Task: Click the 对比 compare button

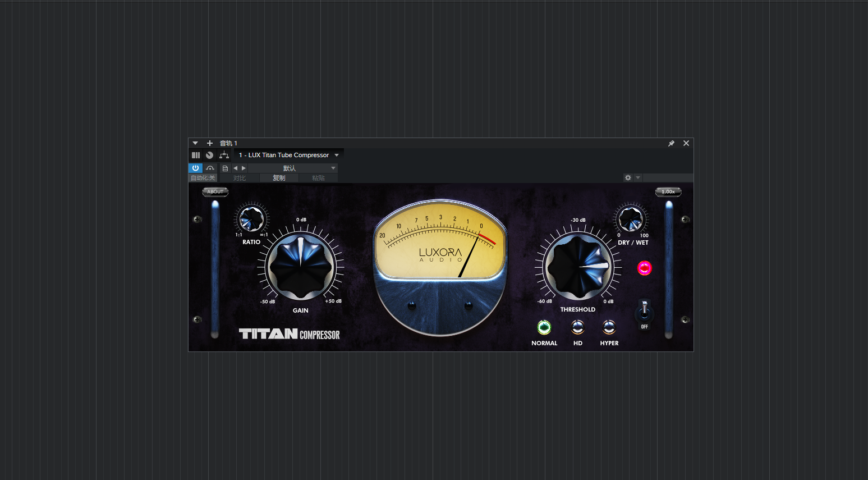Action: (240, 178)
